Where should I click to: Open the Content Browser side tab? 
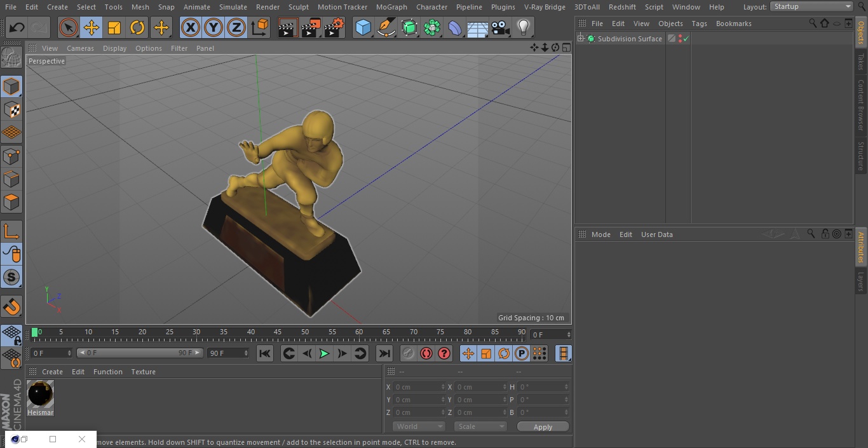tap(861, 105)
